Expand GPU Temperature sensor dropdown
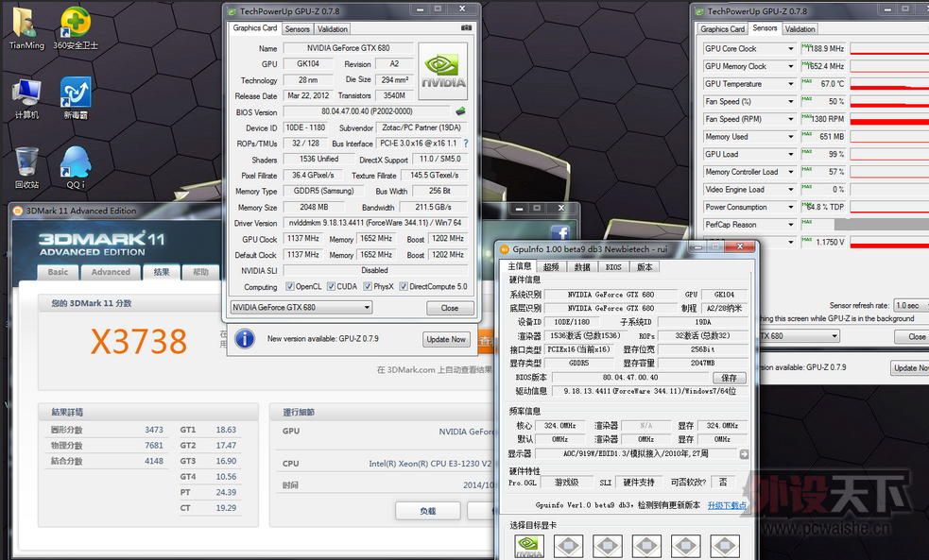Screen dimensions: 929x560 click(790, 84)
